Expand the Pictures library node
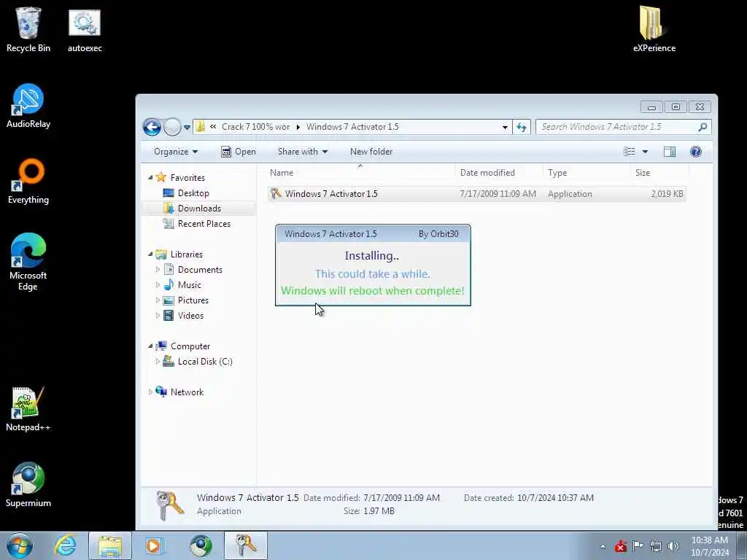The height and width of the screenshot is (560, 747). click(158, 300)
